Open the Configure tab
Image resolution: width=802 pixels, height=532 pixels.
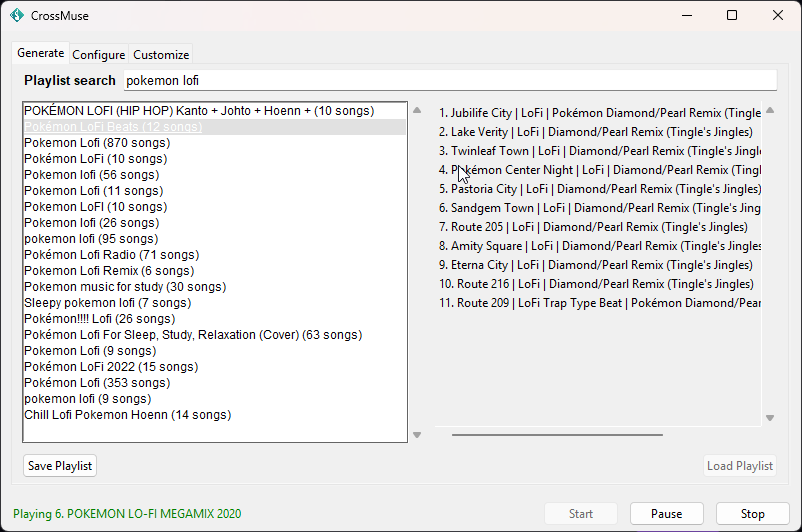click(98, 55)
